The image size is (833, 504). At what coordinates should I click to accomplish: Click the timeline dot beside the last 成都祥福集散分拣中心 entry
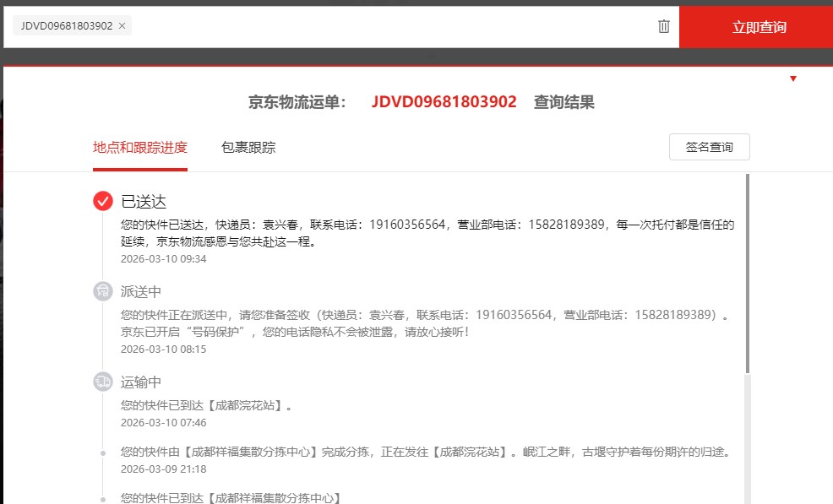(103, 498)
